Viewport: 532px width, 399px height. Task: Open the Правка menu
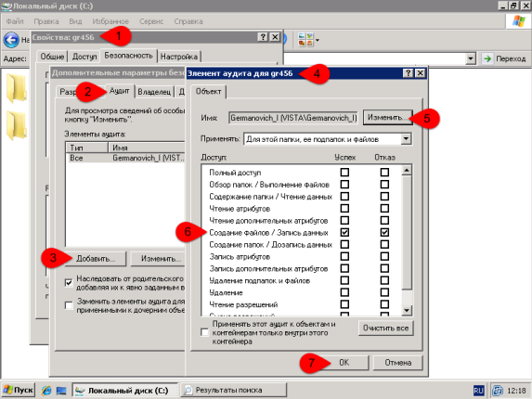click(x=46, y=21)
